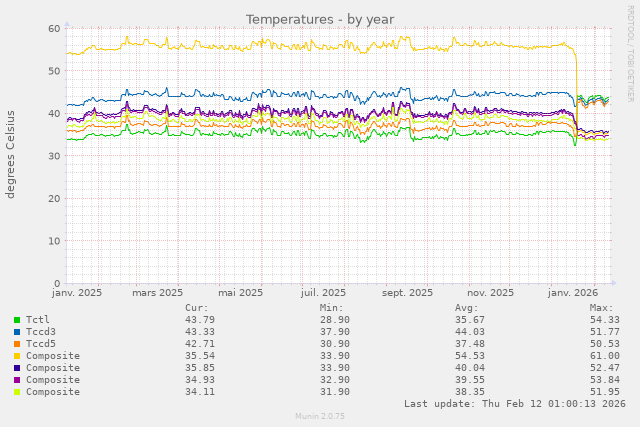
Task: Click the 'nov. 2025' x-axis label
Action: click(490, 293)
